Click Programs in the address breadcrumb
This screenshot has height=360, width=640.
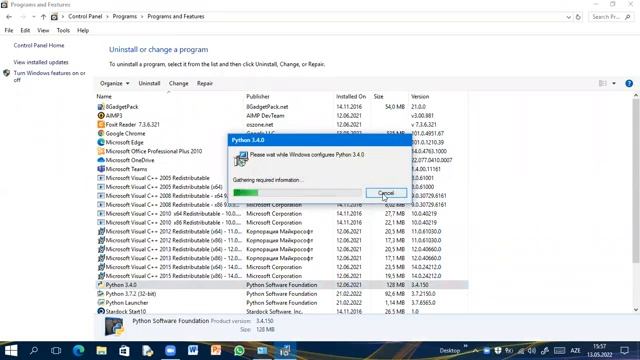click(x=124, y=16)
